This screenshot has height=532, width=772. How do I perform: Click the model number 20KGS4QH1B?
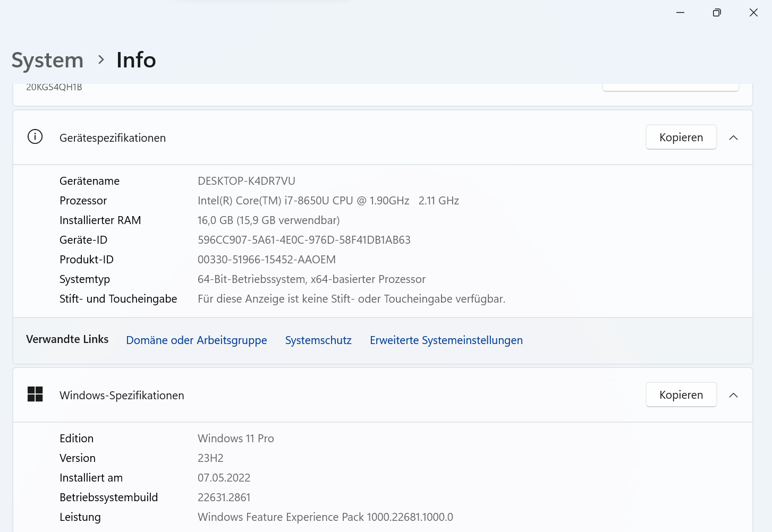click(x=54, y=88)
